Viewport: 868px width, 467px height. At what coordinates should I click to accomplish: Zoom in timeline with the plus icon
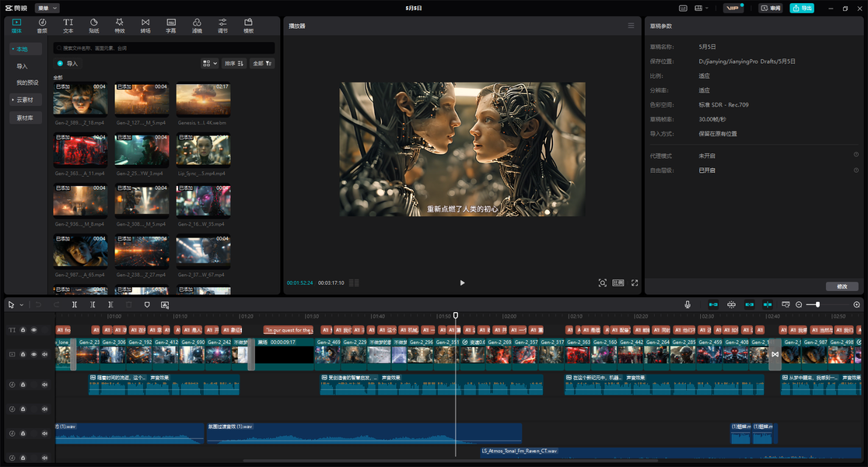856,304
